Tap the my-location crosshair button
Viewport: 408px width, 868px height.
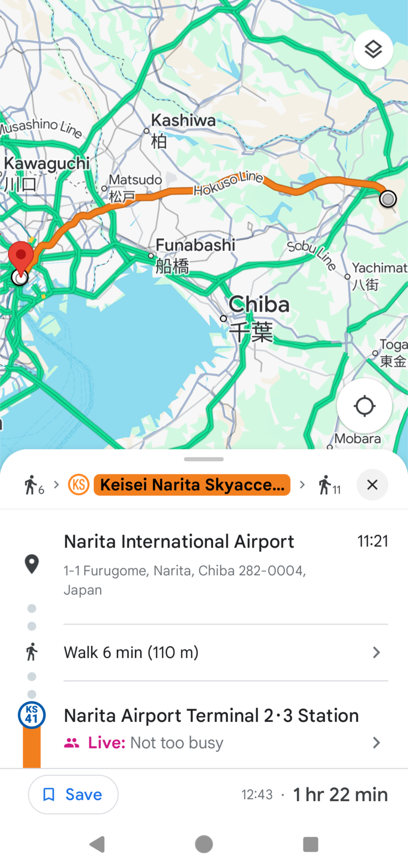pos(364,406)
